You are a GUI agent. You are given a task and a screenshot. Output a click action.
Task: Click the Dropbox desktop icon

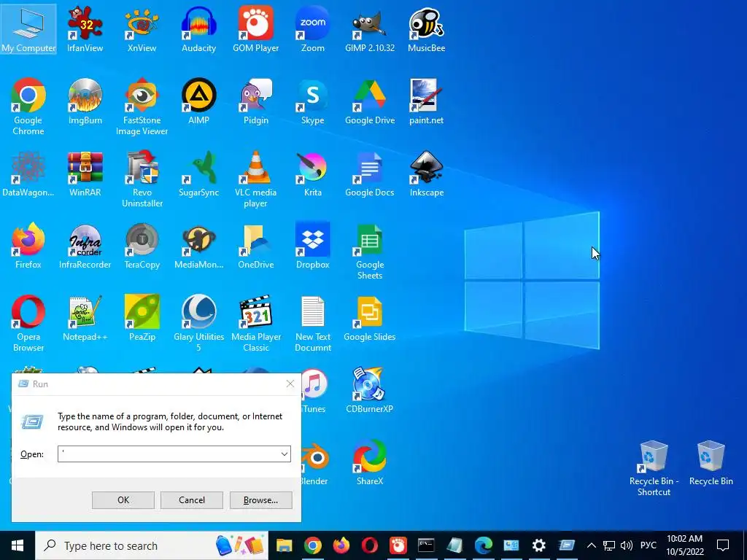tap(312, 245)
